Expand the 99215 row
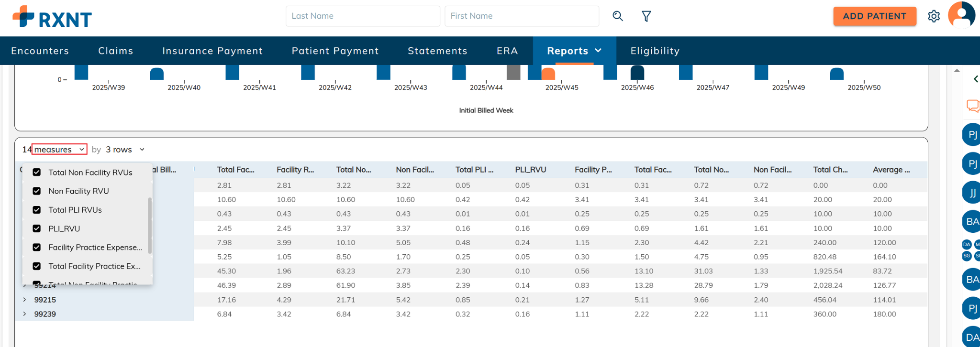The width and height of the screenshot is (980, 347). (x=25, y=300)
